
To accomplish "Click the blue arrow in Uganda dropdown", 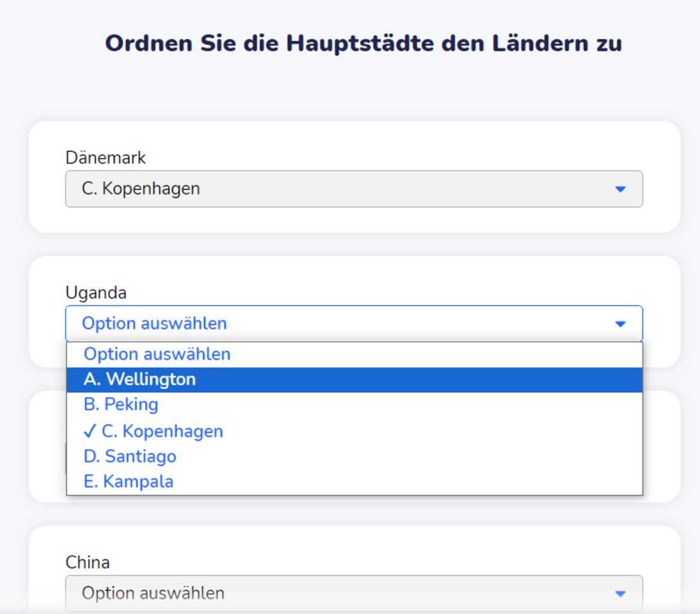I will pyautogui.click(x=619, y=324).
